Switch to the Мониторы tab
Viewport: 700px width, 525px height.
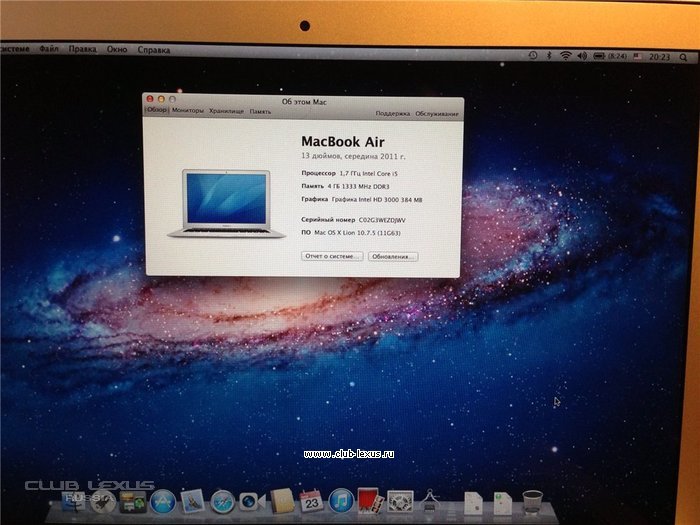point(187,111)
